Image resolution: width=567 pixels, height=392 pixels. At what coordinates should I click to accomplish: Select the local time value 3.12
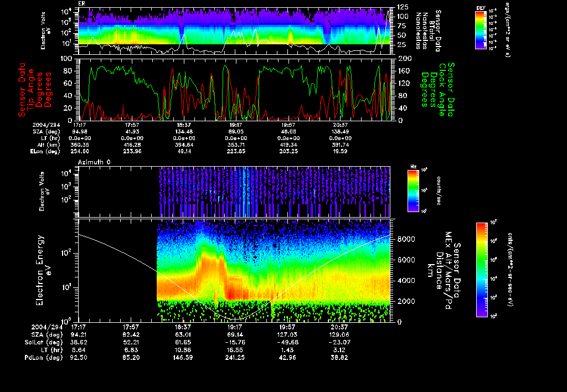(339, 350)
